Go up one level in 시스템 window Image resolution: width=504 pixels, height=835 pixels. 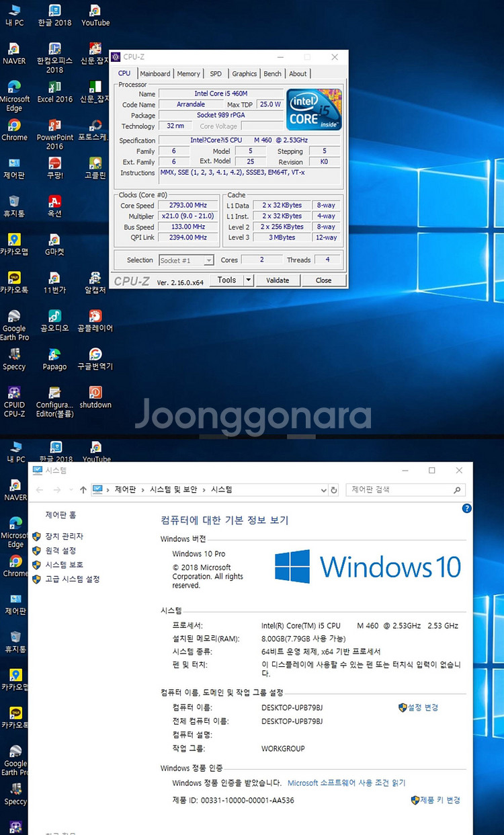[83, 490]
